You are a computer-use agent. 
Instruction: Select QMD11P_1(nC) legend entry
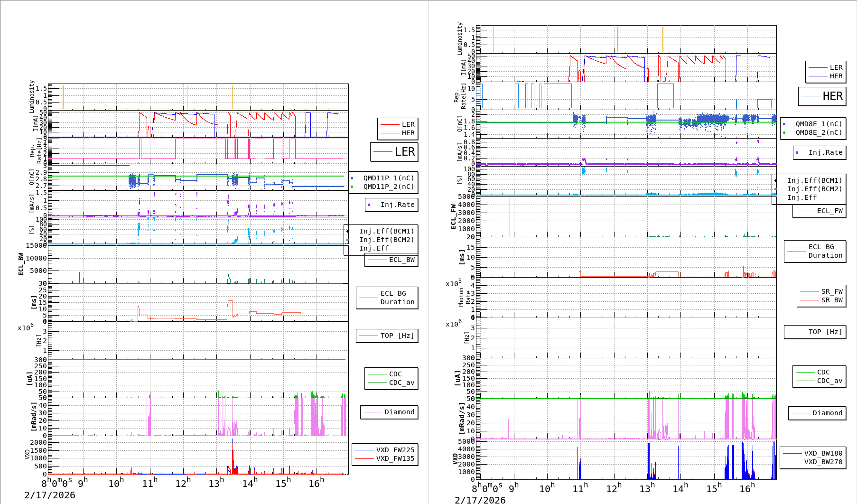pyautogui.click(x=388, y=178)
